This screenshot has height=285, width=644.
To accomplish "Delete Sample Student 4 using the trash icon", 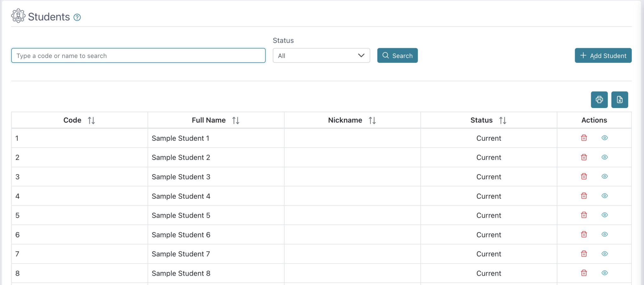I will [x=584, y=196].
